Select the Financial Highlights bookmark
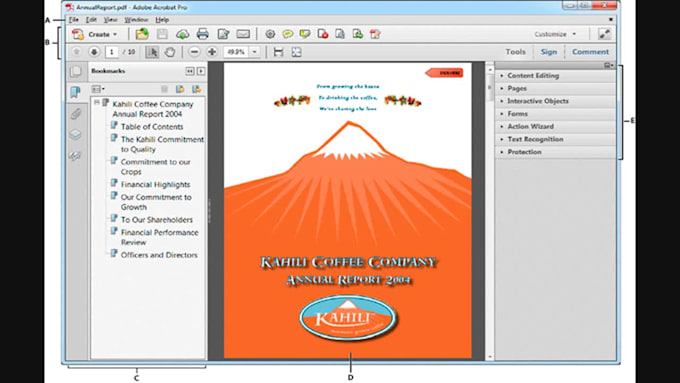 (x=155, y=184)
